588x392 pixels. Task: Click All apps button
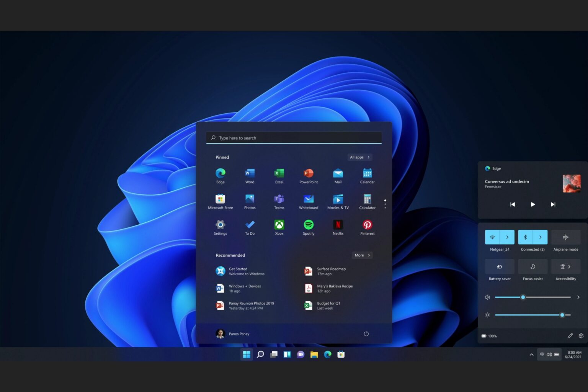coord(360,157)
